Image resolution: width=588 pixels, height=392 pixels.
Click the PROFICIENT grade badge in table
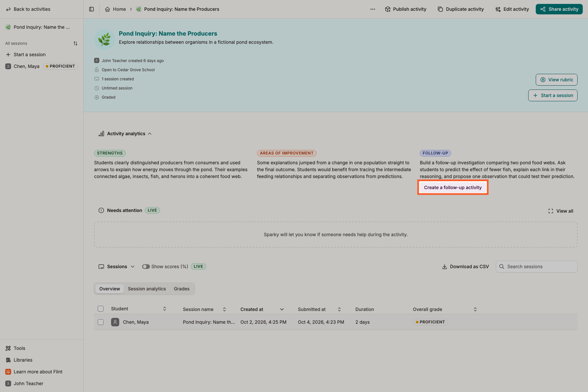430,322
